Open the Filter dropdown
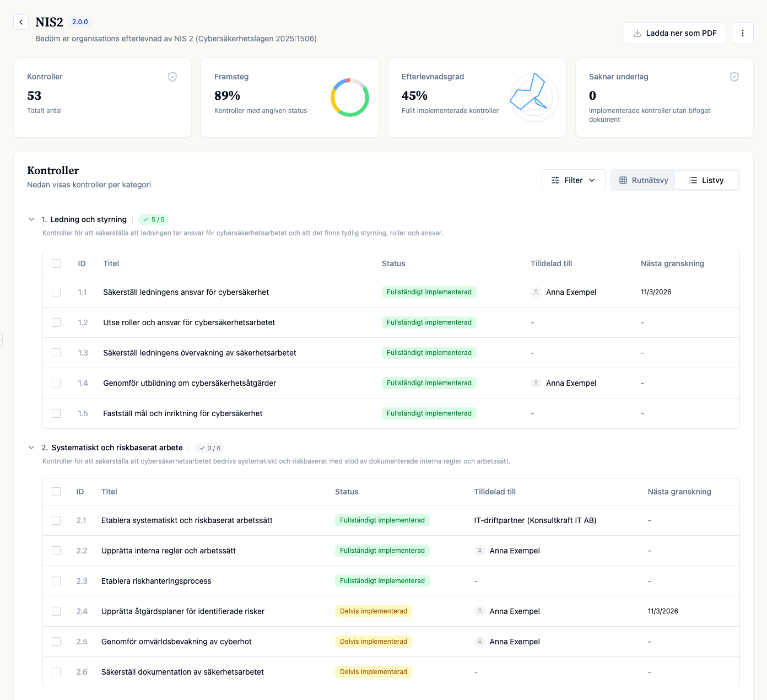This screenshot has width=767, height=700. pyautogui.click(x=574, y=180)
